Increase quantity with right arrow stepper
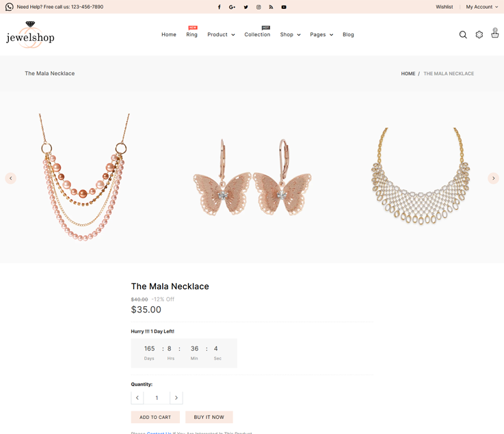Image resolution: width=504 pixels, height=434 pixels. click(x=176, y=398)
